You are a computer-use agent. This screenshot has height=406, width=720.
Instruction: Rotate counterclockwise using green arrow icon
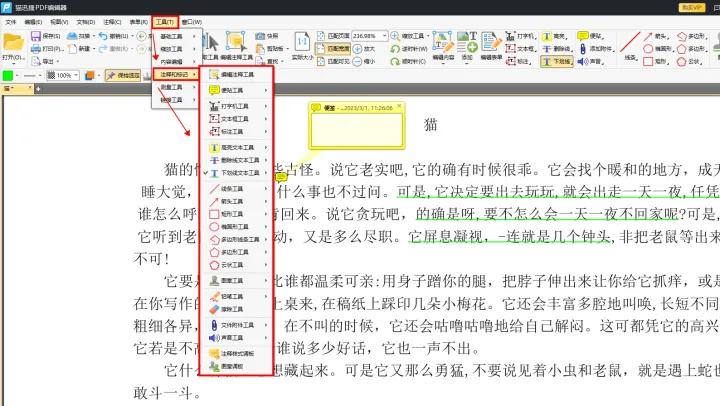pos(395,48)
